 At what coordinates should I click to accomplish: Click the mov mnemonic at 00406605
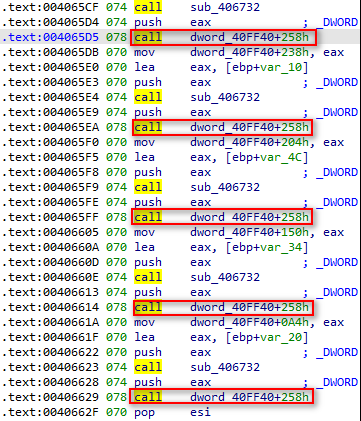click(145, 232)
